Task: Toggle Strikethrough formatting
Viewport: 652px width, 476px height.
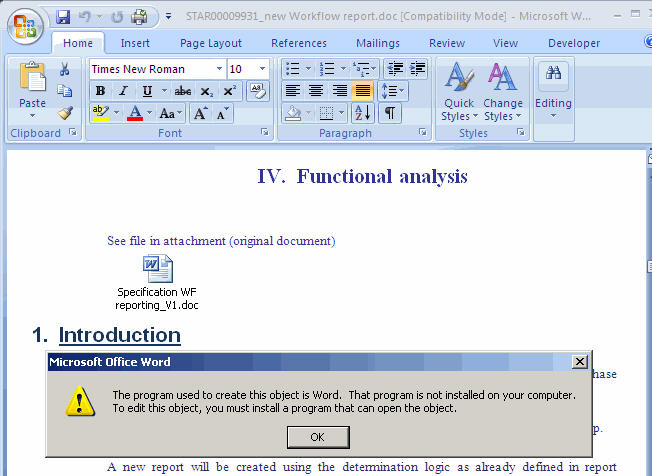Action: 183,91
